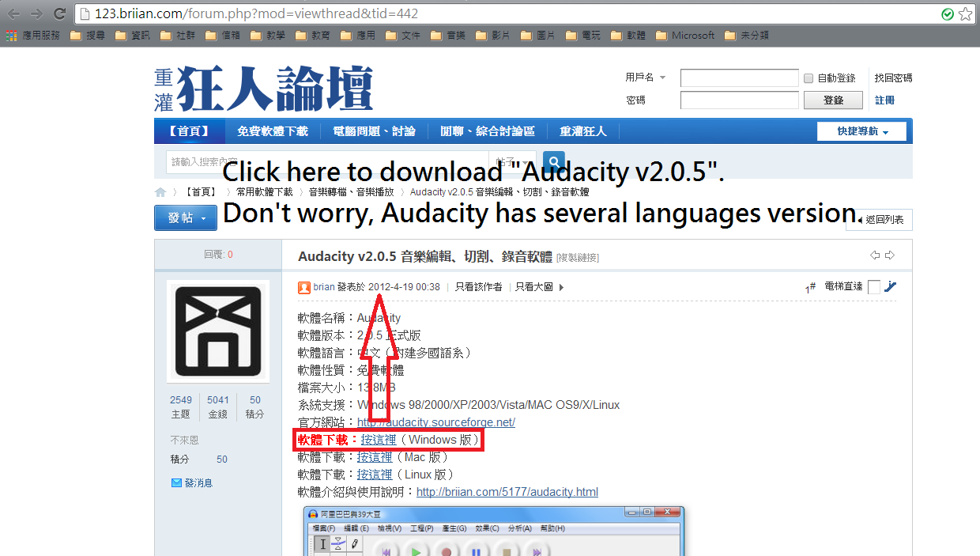Image resolution: width=980 pixels, height=556 pixels.
Task: Click the 音樂轉檔、音樂播放 breadcrumb link
Action: point(351,192)
